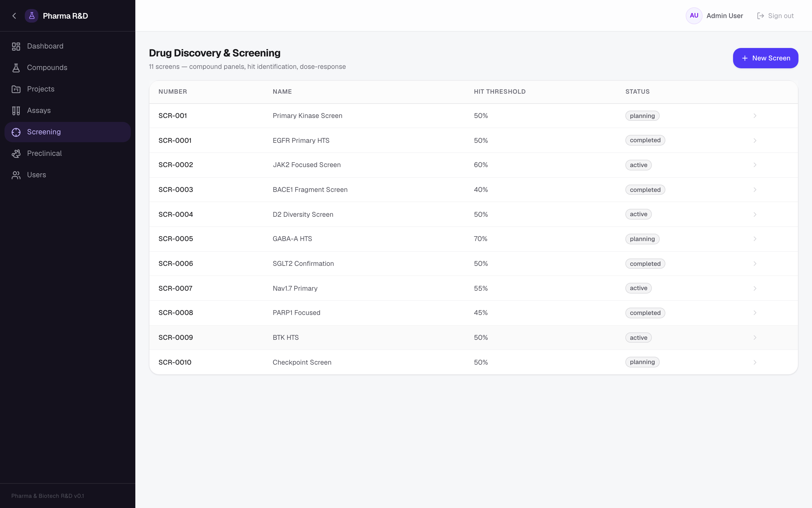Click the completed badge for SCR-0001

tap(645, 141)
